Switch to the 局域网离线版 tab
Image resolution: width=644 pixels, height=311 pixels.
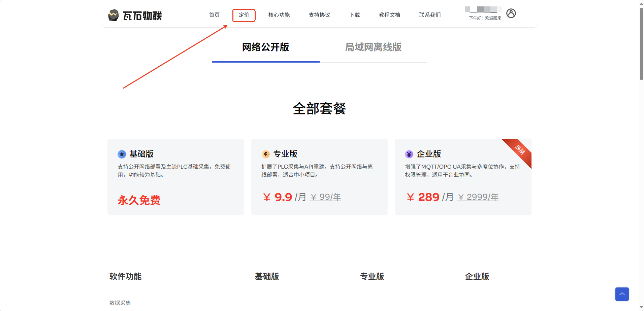pos(373,47)
